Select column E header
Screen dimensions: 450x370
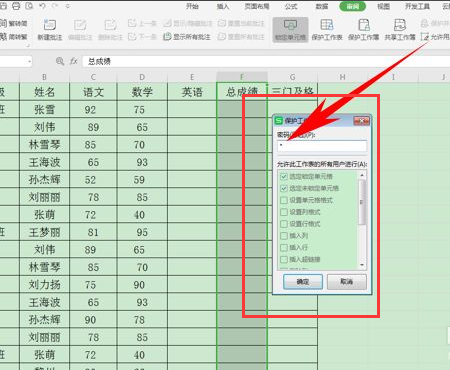[x=192, y=77]
